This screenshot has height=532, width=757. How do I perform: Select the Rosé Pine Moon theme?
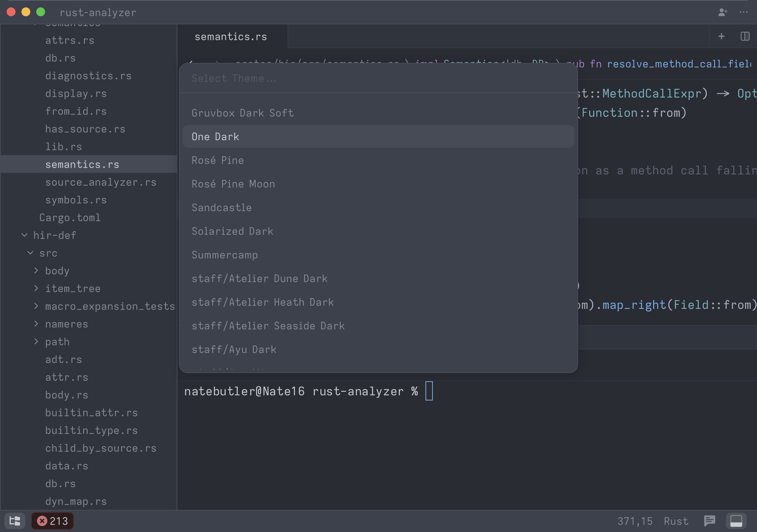pyautogui.click(x=233, y=184)
